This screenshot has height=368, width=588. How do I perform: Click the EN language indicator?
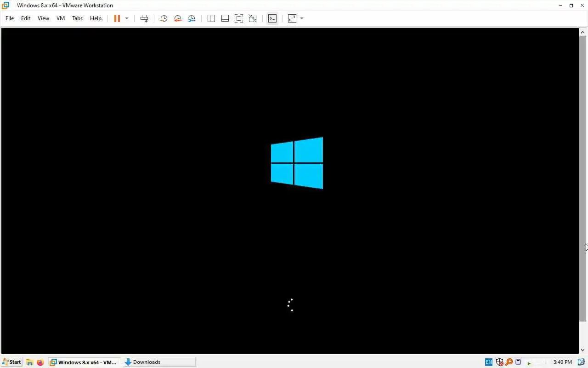point(489,362)
